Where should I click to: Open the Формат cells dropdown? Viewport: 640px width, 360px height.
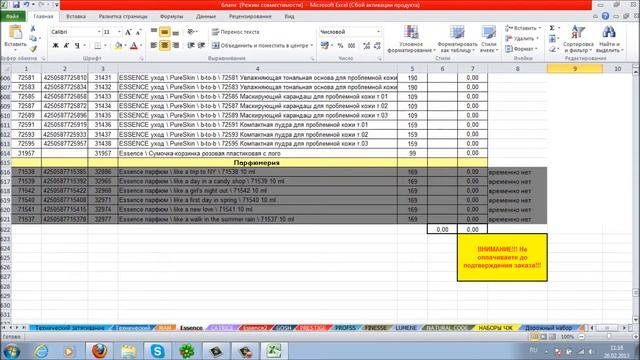(521, 49)
